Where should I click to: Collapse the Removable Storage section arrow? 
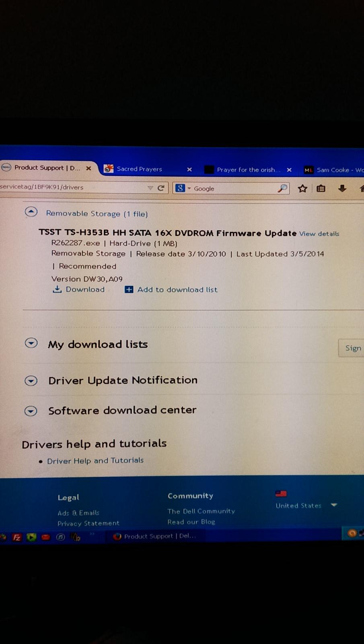coord(31,212)
